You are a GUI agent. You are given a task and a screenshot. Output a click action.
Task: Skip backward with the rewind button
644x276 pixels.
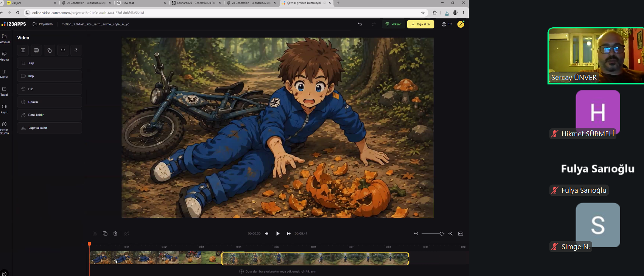267,234
